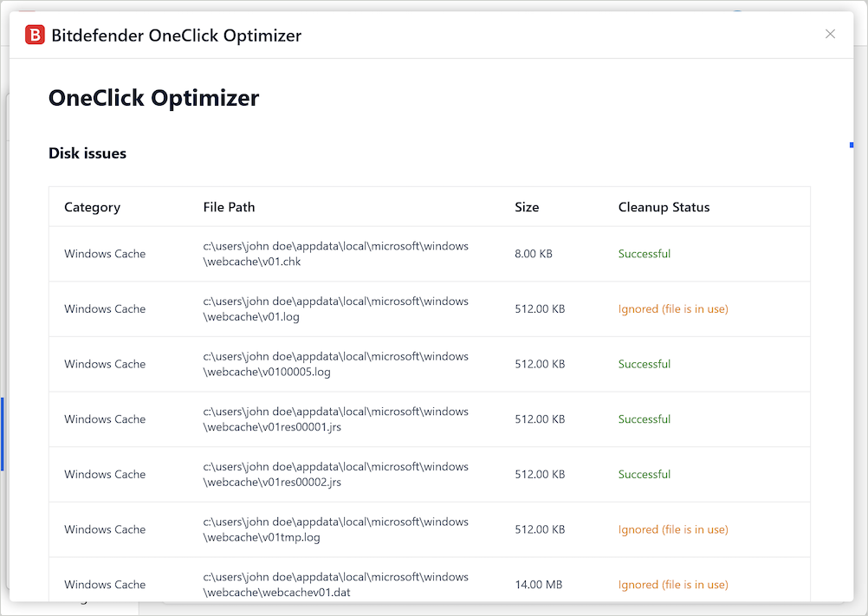Viewport: 868px width, 616px height.
Task: Select the v0100005.log file path
Action: pyautogui.click(x=335, y=364)
